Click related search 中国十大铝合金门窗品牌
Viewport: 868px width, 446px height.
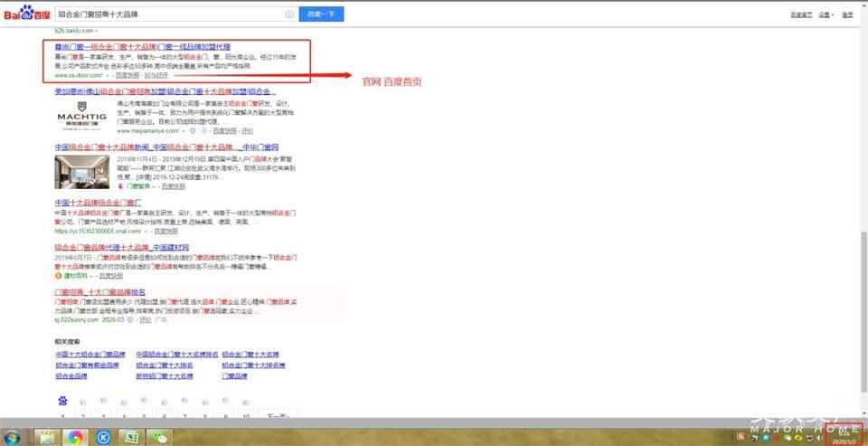89,354
